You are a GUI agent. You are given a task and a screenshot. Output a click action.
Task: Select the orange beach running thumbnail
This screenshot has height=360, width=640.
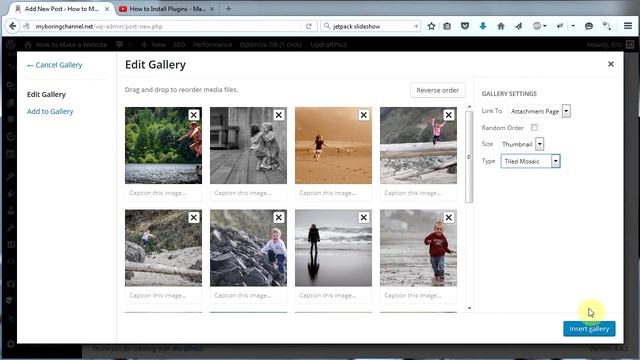pos(333,145)
